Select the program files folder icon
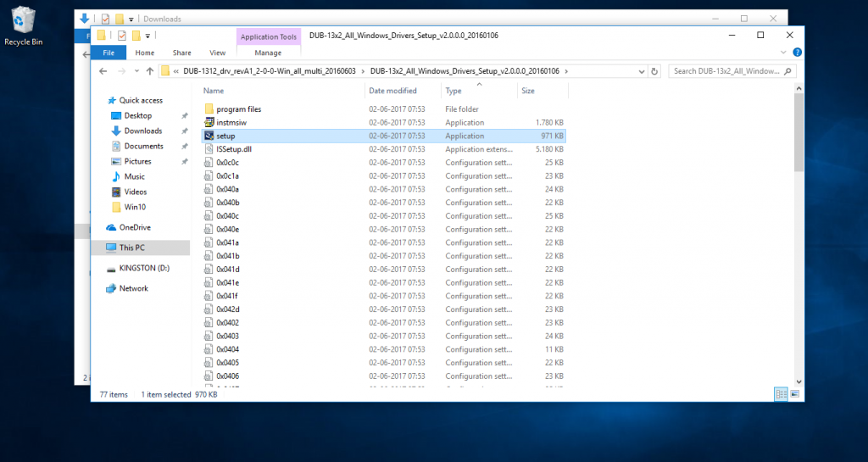The width and height of the screenshot is (868, 462). click(209, 109)
